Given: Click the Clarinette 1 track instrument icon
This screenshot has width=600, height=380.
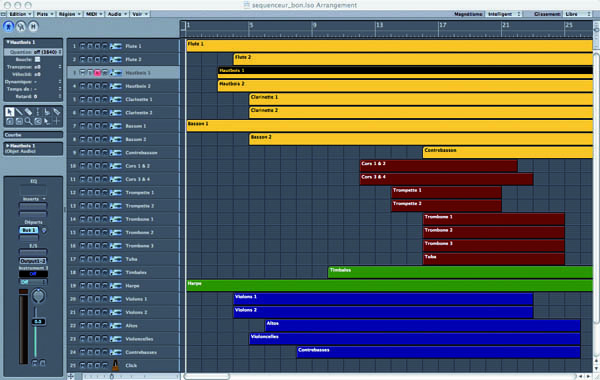Looking at the screenshot, I should tap(116, 99).
